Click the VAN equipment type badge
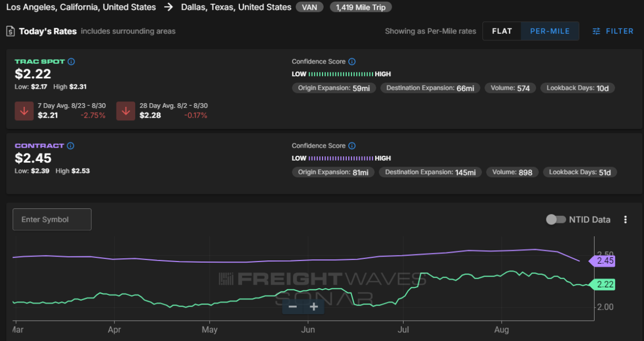The width and height of the screenshot is (644, 341). [309, 8]
